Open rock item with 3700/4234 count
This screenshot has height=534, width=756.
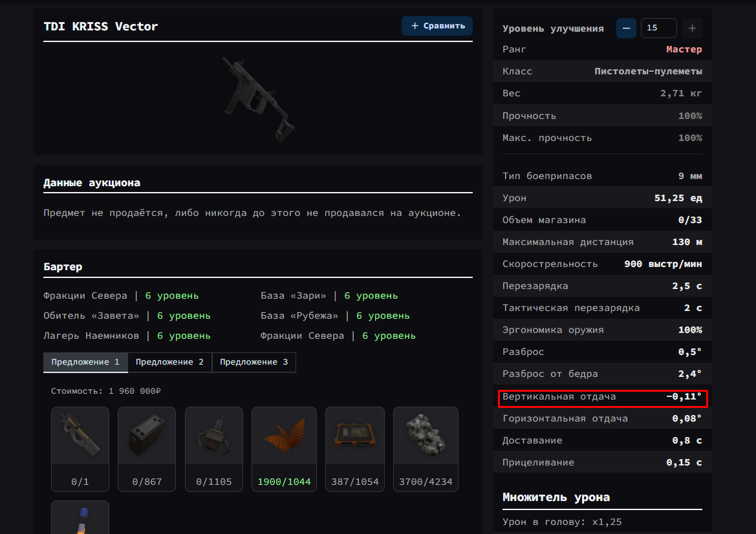point(426,449)
